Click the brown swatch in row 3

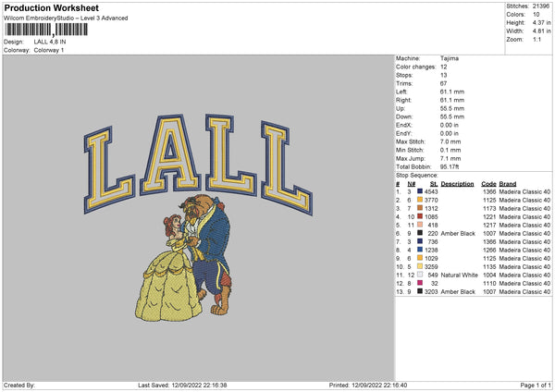[x=420, y=208]
